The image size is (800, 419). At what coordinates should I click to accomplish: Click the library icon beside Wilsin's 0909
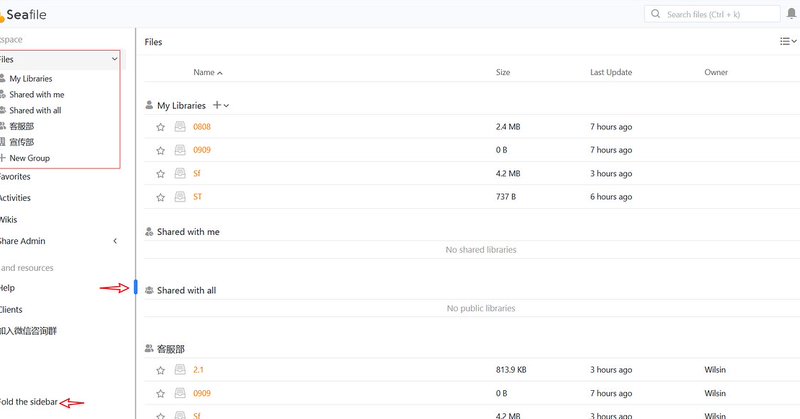[x=180, y=393]
